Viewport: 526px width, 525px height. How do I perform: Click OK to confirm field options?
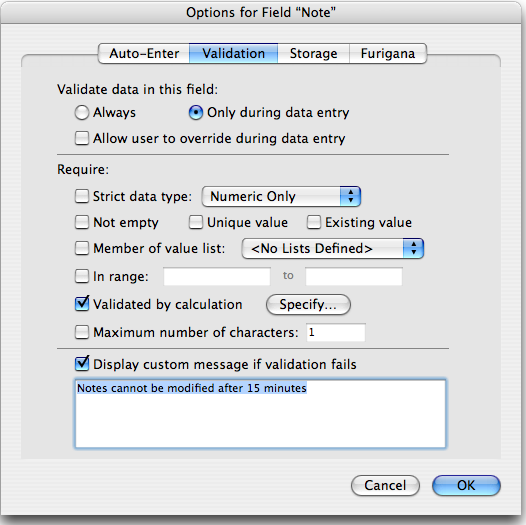pos(466,485)
